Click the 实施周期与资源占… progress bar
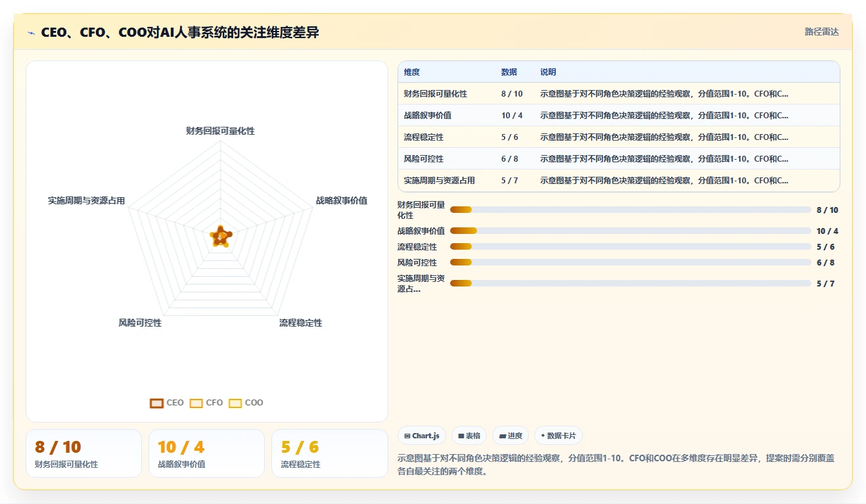 pos(631,283)
